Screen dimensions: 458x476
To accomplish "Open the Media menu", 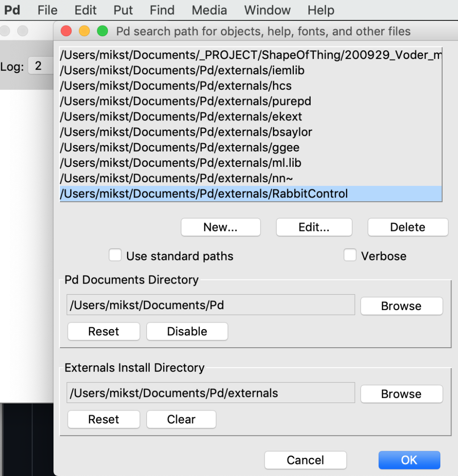I will point(209,10).
